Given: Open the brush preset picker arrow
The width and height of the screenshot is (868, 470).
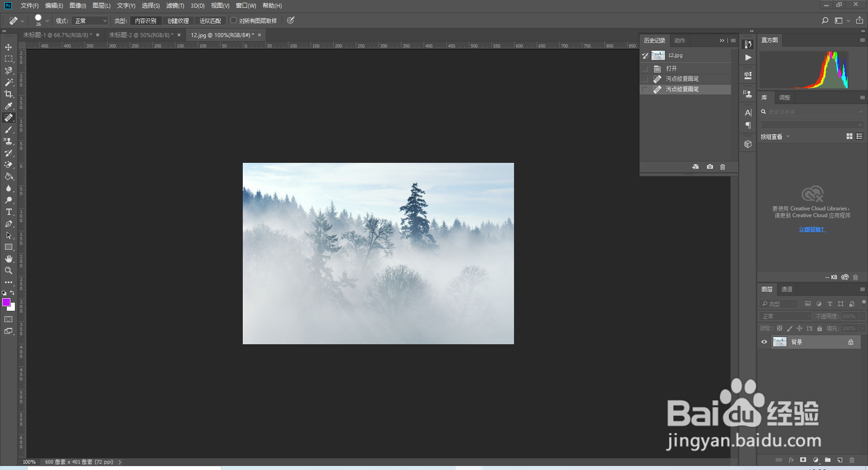Looking at the screenshot, I should pyautogui.click(x=47, y=21).
